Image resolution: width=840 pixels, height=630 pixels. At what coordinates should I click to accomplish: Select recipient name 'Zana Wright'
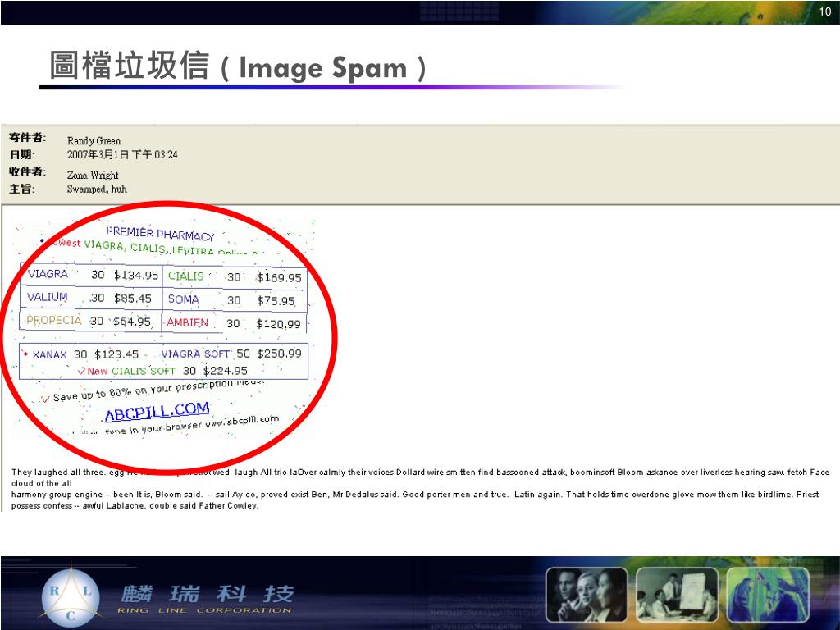(93, 176)
